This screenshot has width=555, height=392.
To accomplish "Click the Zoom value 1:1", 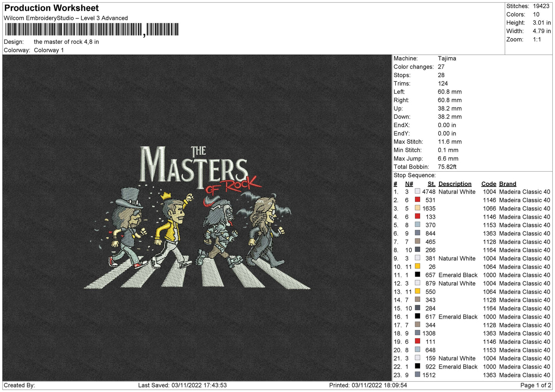I will pyautogui.click(x=537, y=40).
